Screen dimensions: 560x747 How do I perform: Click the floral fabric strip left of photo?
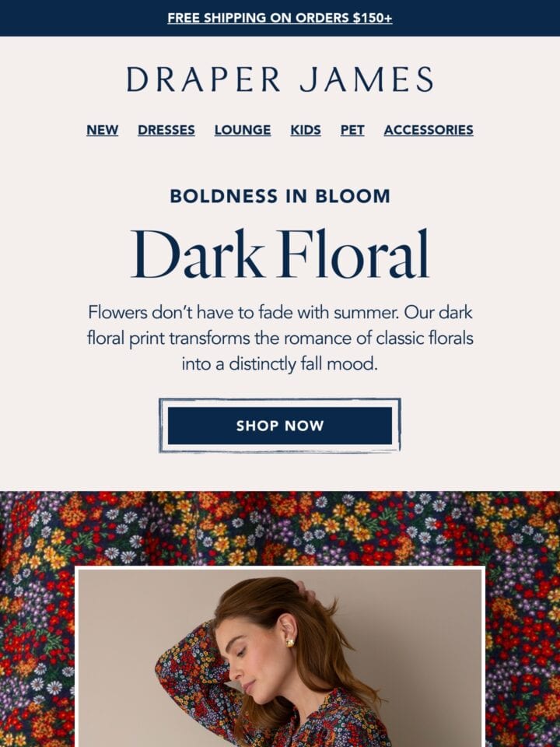37,657
